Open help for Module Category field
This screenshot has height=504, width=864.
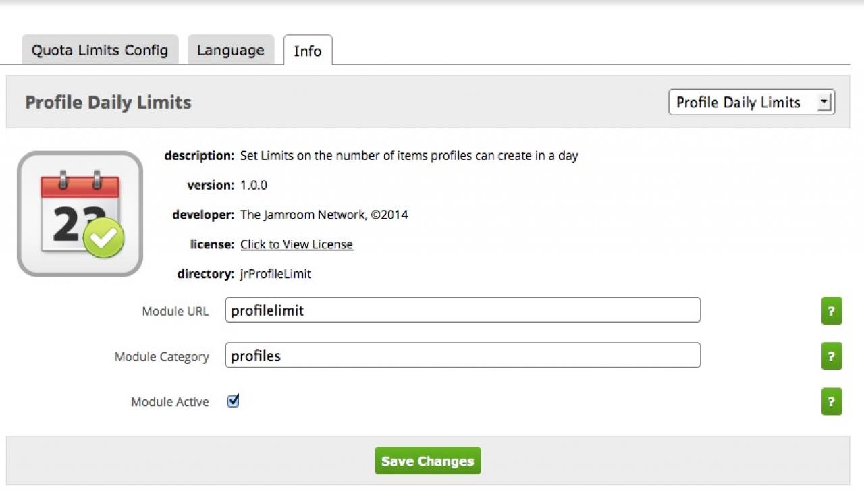(831, 356)
